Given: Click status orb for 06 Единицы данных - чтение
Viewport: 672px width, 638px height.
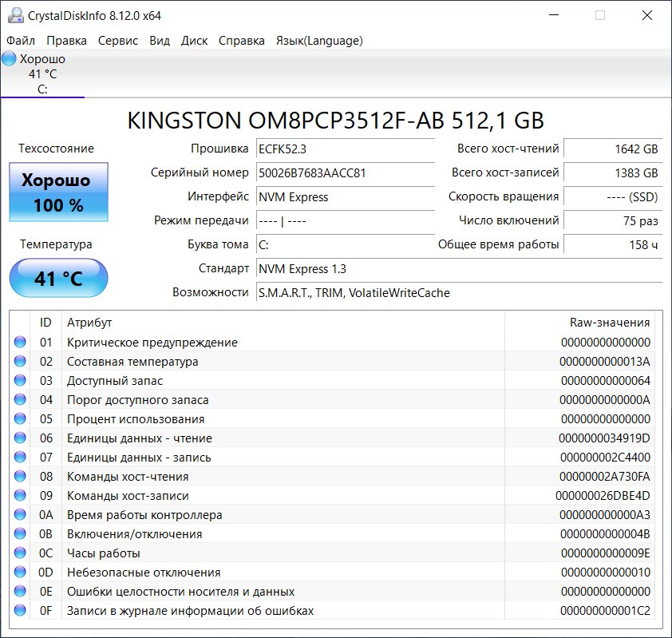Looking at the screenshot, I should [20, 438].
